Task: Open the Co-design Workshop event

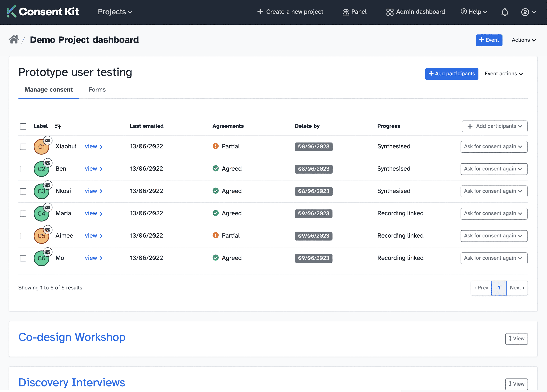Action: pos(72,337)
